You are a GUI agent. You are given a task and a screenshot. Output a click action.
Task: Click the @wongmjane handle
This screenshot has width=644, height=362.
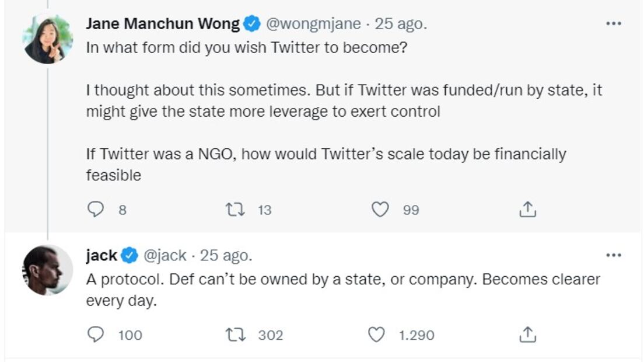pyautogui.click(x=315, y=24)
